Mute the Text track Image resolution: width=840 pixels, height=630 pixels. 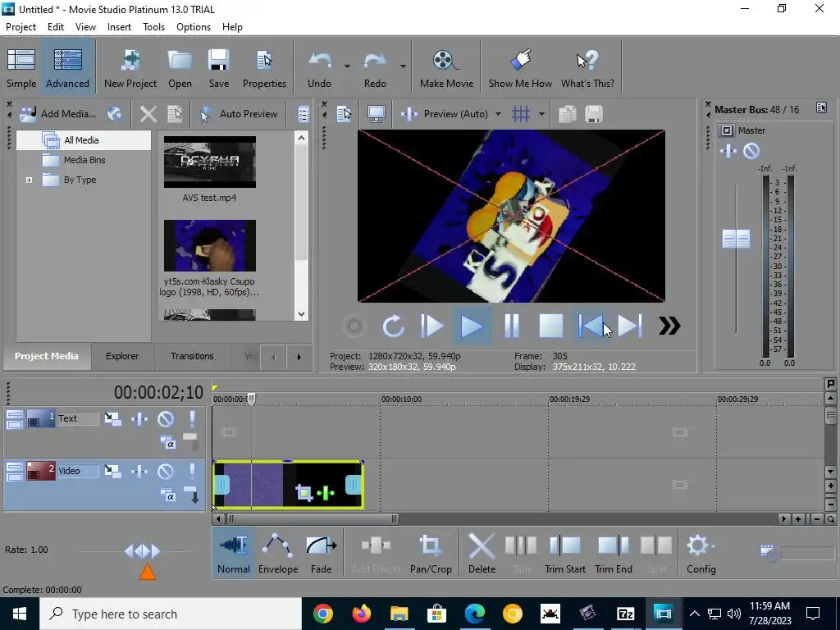(x=166, y=419)
